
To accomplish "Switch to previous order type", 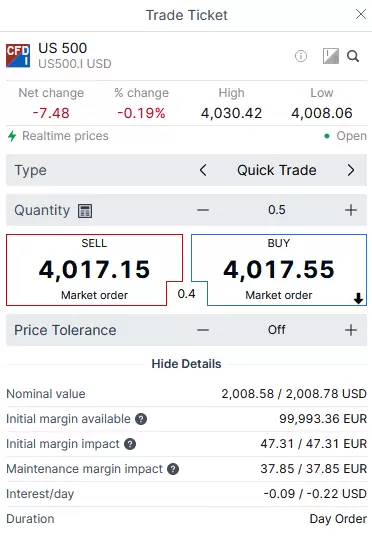I will click(x=203, y=170).
